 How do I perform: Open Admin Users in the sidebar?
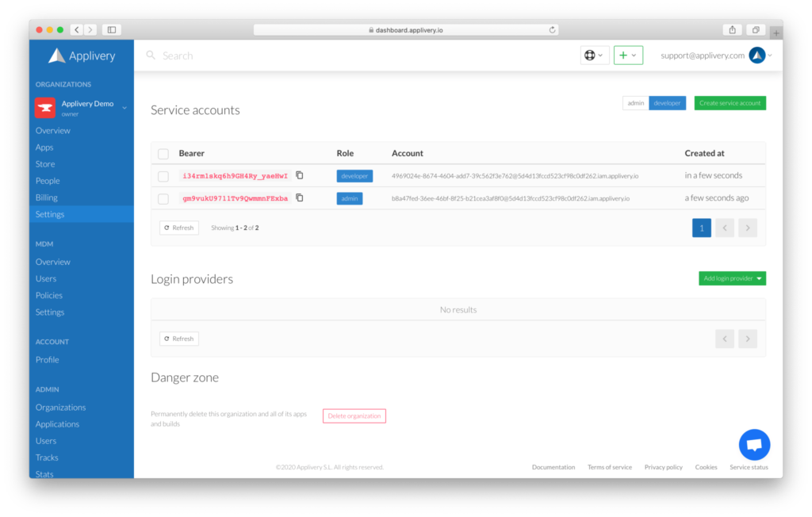pyautogui.click(x=46, y=440)
